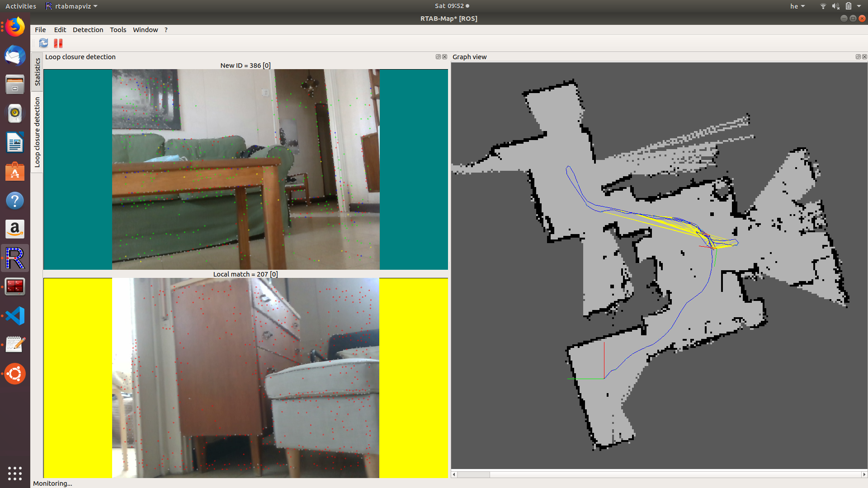Select the Loop closure detection side tab
868x488 pixels.
[x=37, y=132]
